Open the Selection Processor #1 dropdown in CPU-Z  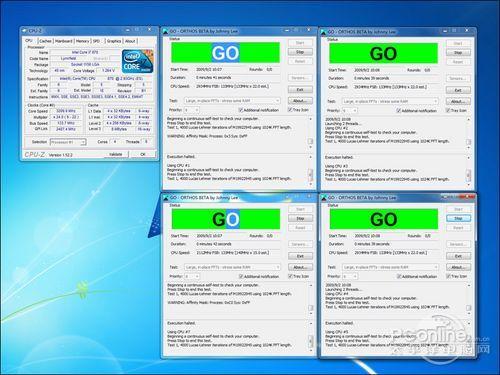click(68, 142)
